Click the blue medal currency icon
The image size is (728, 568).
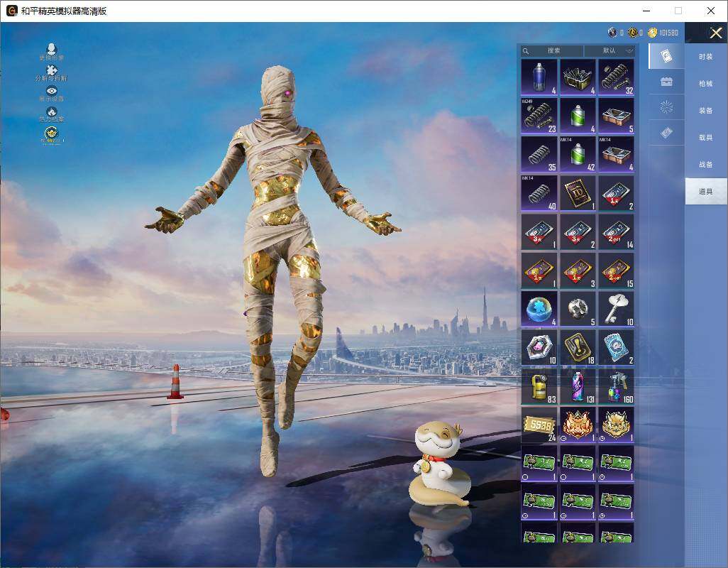(612, 32)
